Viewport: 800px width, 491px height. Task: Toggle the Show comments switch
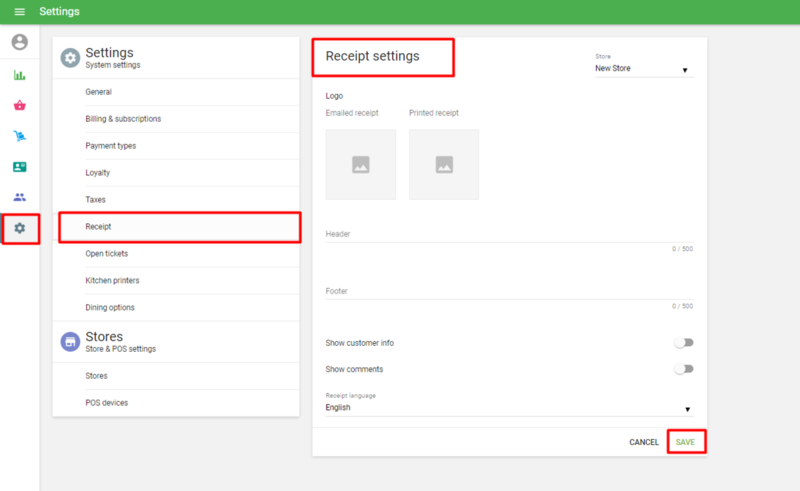click(x=683, y=369)
